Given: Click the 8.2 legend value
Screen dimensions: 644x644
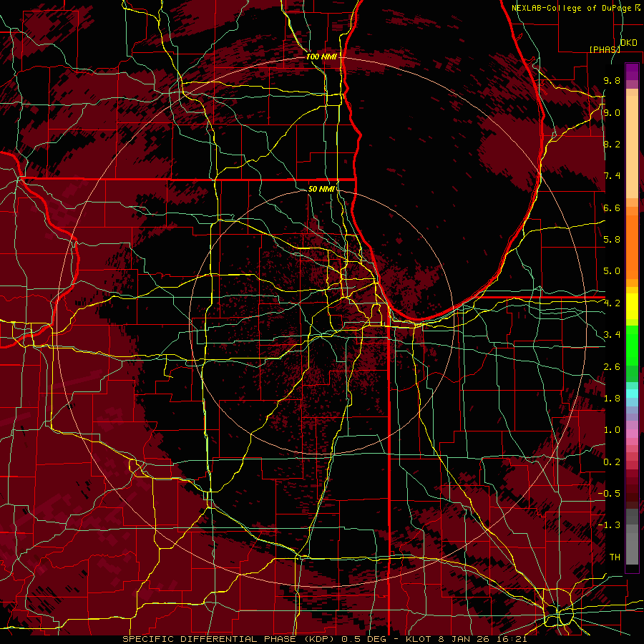Looking at the screenshot, I should (612, 144).
